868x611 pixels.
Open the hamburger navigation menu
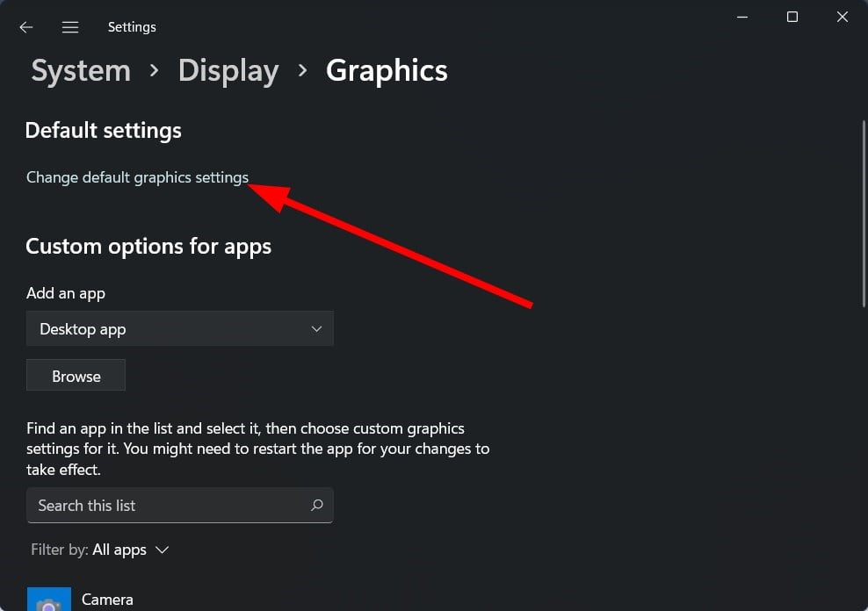70,27
